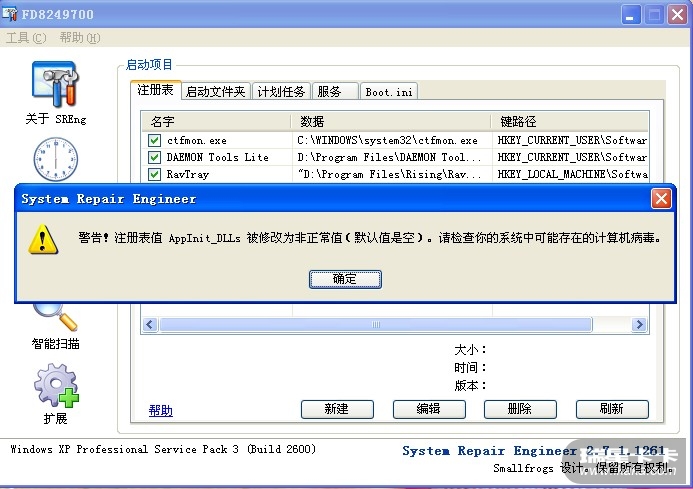Open the 扩展 gear icon
Image resolution: width=693 pixels, height=489 pixels.
pos(56,386)
